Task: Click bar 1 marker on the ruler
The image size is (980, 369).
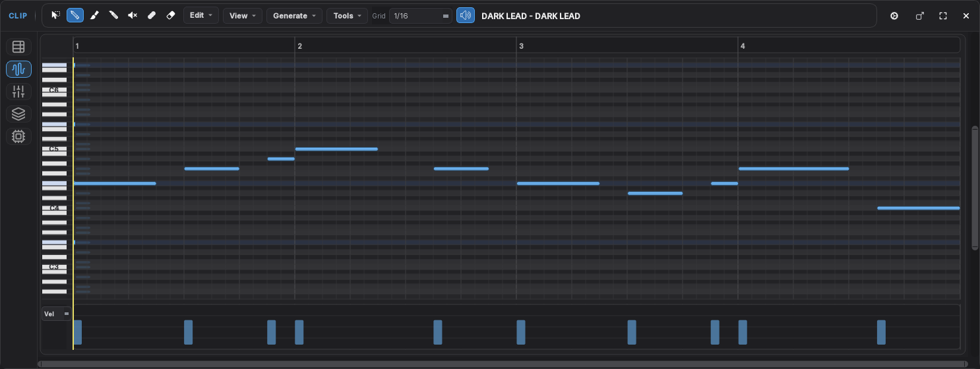Action: [77, 46]
